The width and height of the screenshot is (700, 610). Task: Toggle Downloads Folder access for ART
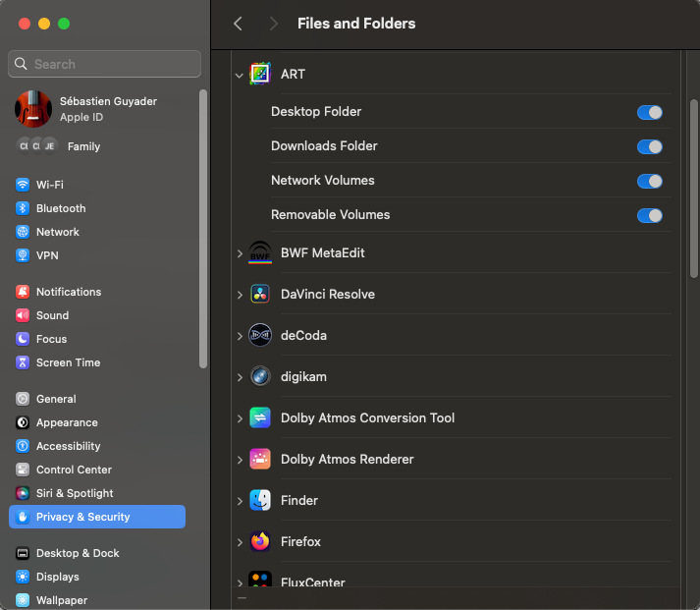650,146
